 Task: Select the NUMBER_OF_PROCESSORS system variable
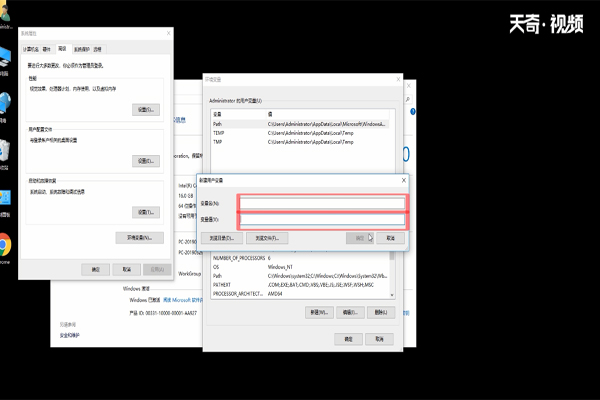coord(300,258)
